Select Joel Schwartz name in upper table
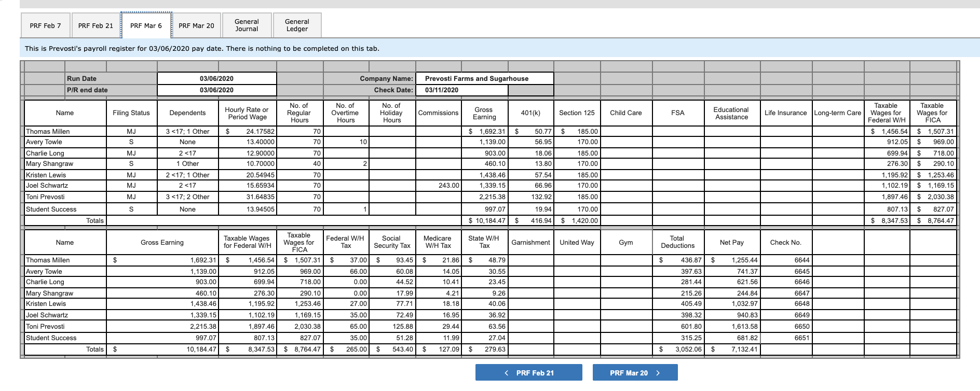This screenshot has height=391, width=980. click(65, 185)
